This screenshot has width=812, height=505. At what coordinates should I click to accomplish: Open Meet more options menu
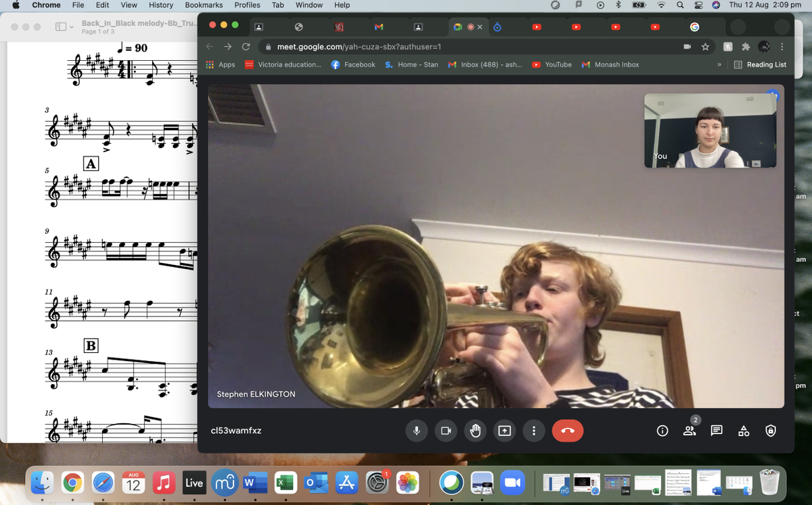533,431
